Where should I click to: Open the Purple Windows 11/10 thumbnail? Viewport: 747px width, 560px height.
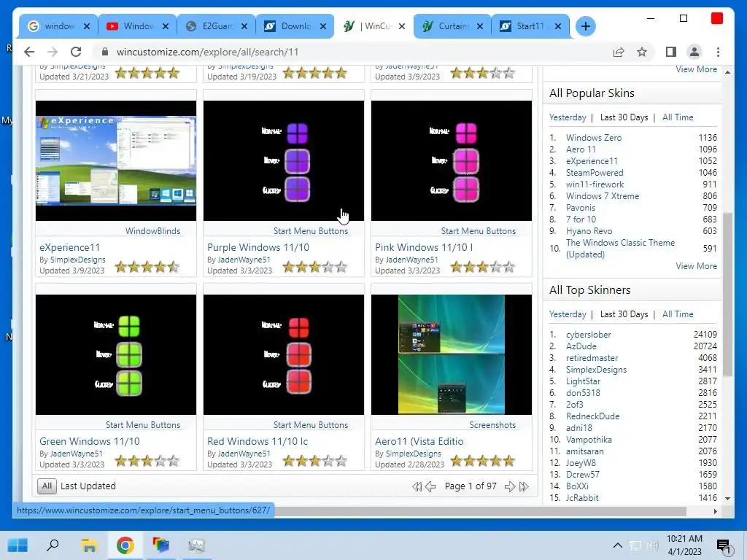tap(284, 160)
